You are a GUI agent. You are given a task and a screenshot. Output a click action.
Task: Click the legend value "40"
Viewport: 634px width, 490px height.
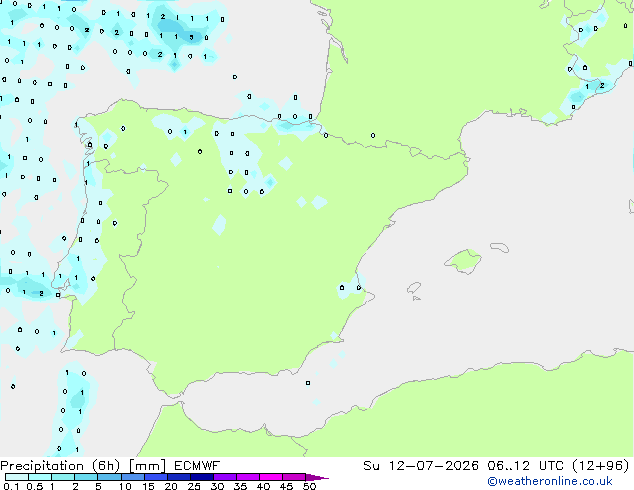[263, 486]
